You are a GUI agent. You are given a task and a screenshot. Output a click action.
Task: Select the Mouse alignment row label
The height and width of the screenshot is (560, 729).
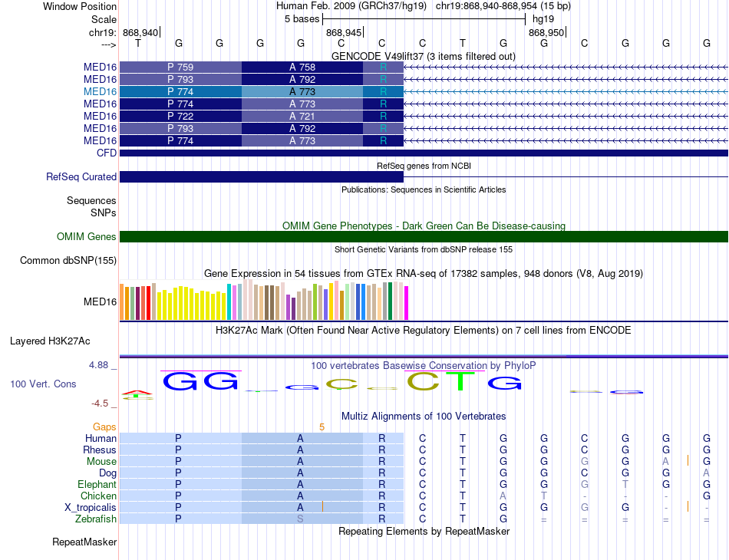(x=101, y=462)
